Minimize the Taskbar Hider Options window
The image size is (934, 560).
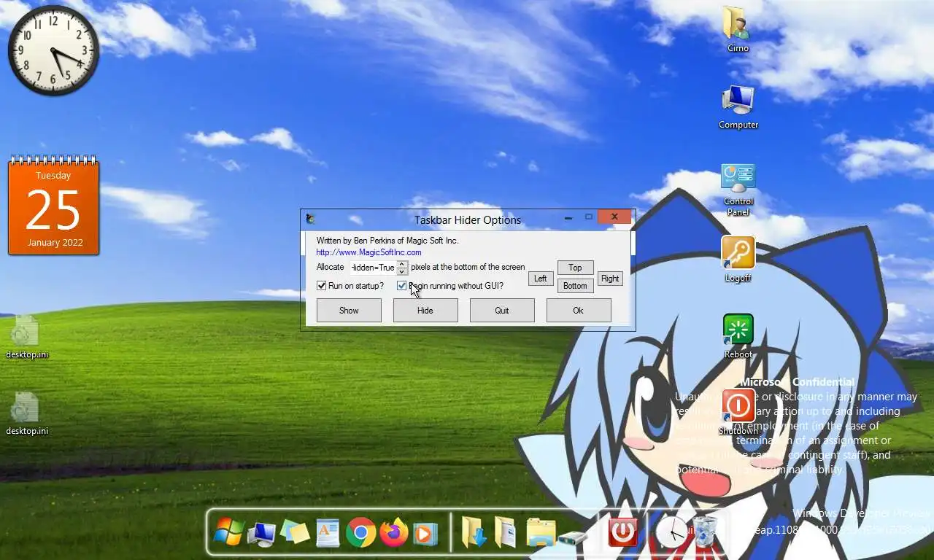(568, 217)
